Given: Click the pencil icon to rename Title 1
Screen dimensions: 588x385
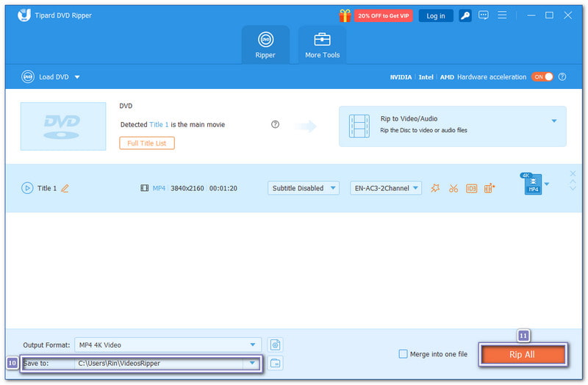Looking at the screenshot, I should point(65,188).
